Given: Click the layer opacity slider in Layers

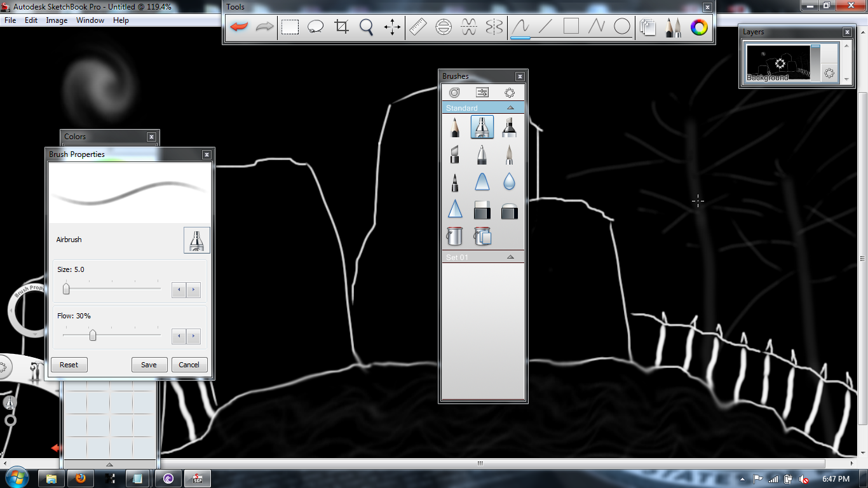Looking at the screenshot, I should [x=815, y=62].
